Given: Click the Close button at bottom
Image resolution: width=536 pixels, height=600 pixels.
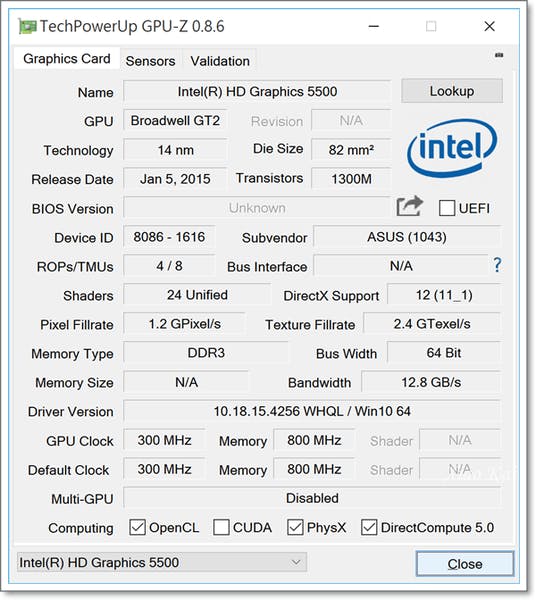Looking at the screenshot, I should (x=465, y=564).
